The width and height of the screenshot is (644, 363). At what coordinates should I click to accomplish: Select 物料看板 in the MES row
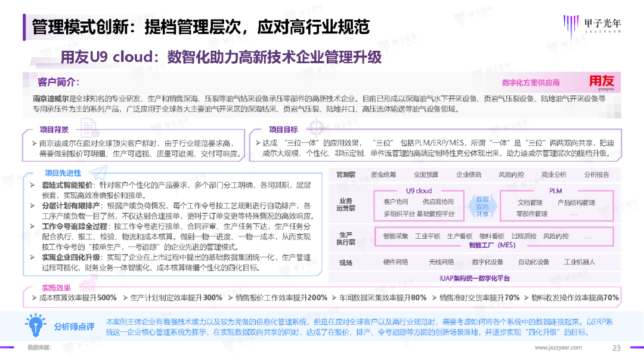(491, 236)
